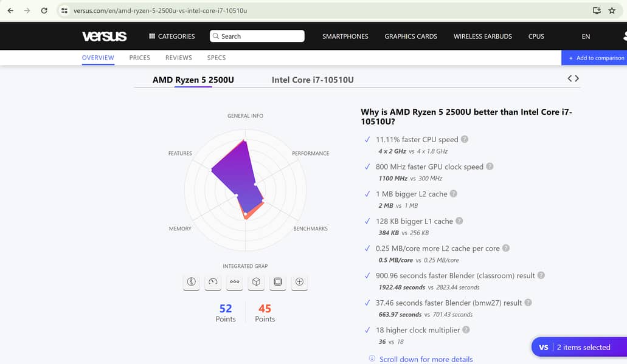The height and width of the screenshot is (364, 627).
Task: Open the EN language selector
Action: click(586, 36)
